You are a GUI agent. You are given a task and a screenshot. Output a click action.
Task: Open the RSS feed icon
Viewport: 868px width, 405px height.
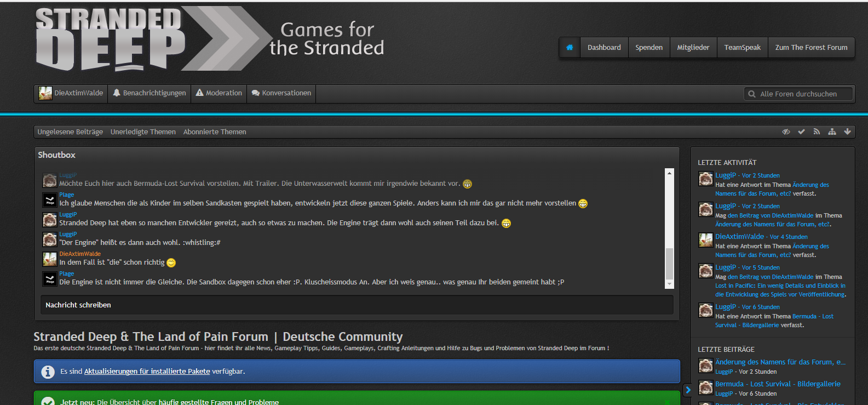(817, 132)
